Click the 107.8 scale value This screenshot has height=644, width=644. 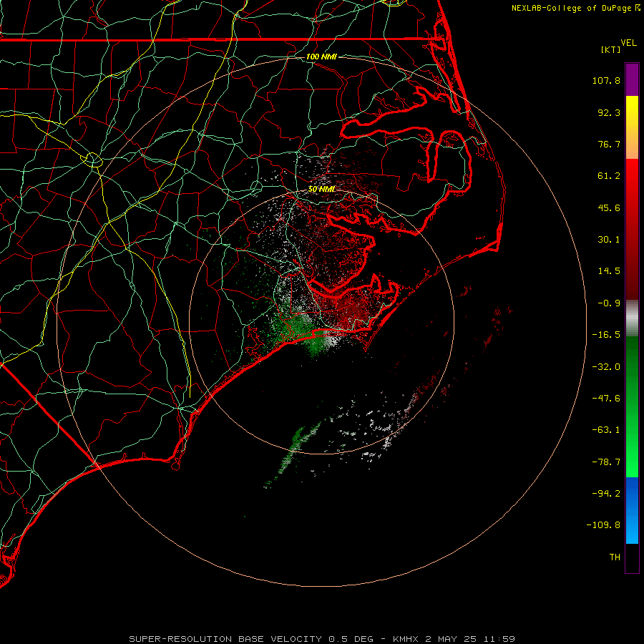tap(606, 80)
